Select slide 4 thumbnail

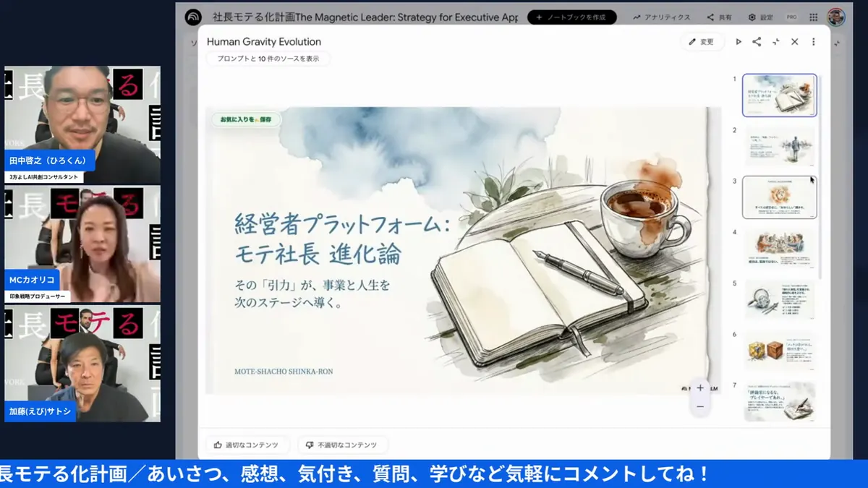tap(779, 249)
